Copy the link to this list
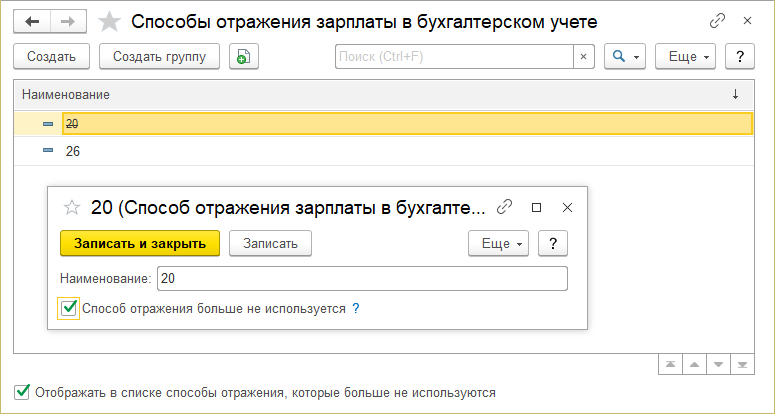 click(x=716, y=20)
